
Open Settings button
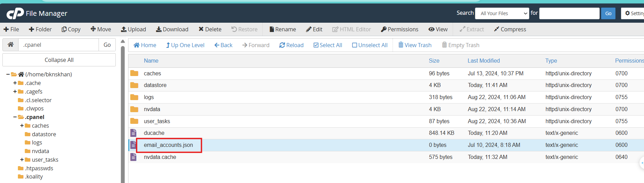[x=633, y=13]
